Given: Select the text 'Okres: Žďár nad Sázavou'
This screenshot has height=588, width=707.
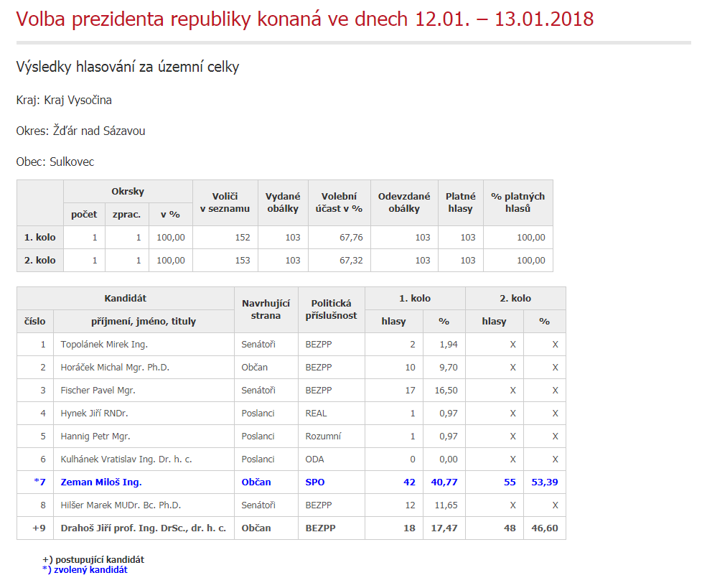Looking at the screenshot, I should 80,131.
